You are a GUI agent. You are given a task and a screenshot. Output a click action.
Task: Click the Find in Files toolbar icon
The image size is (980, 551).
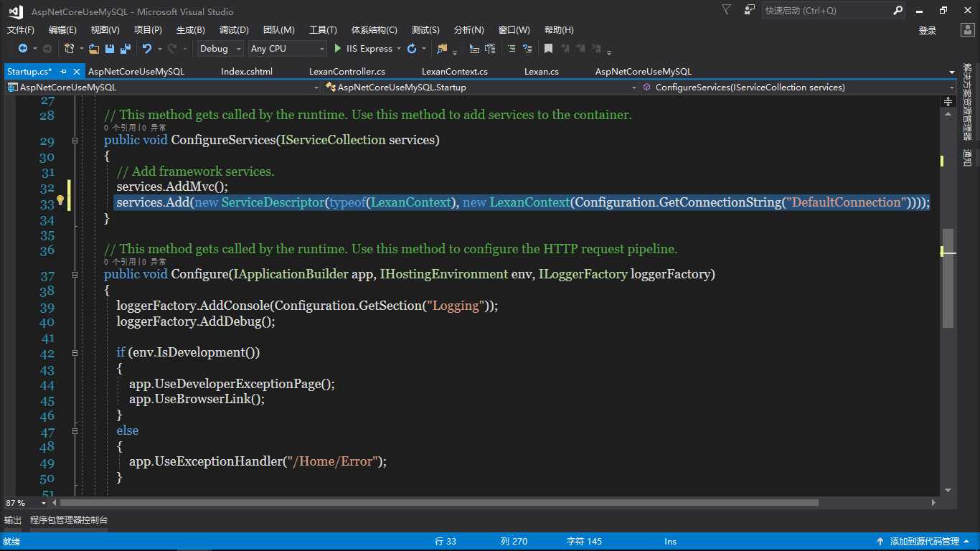click(x=442, y=49)
